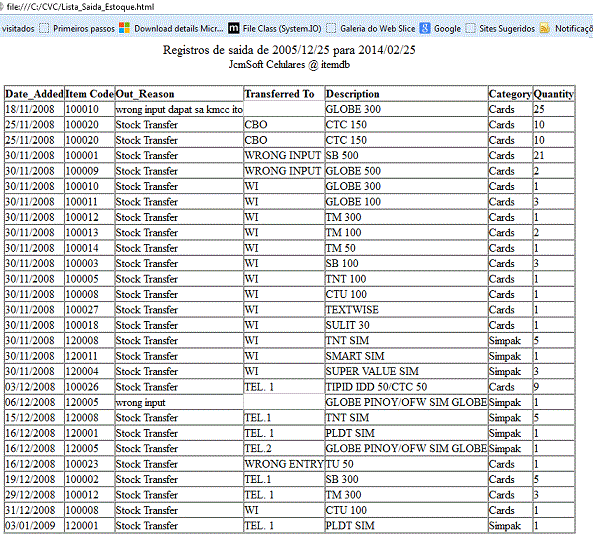Click the Sites Sugeridos page icon
Screen dimensions: 593x544
pos(470,28)
